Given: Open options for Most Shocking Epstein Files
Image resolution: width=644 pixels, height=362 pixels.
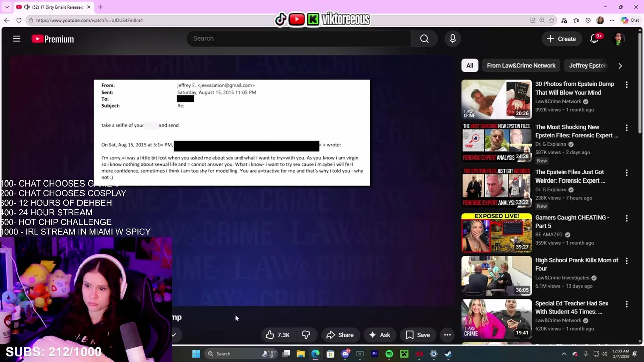Looking at the screenshot, I should 626,128.
